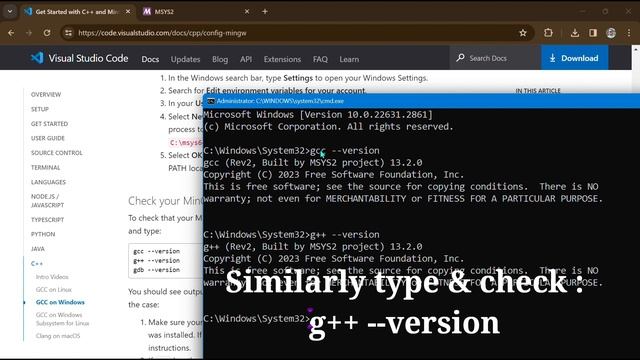
Task: Open the browser extensions puzzle icon
Action: (548, 33)
